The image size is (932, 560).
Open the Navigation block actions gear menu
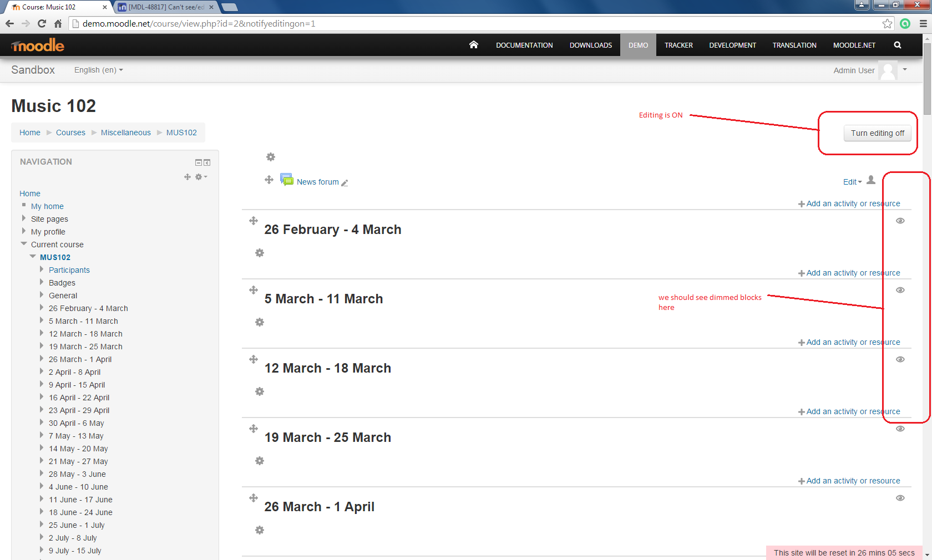point(201,177)
